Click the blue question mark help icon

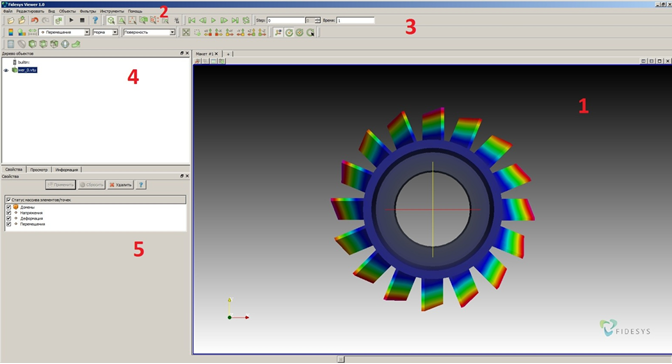95,20
